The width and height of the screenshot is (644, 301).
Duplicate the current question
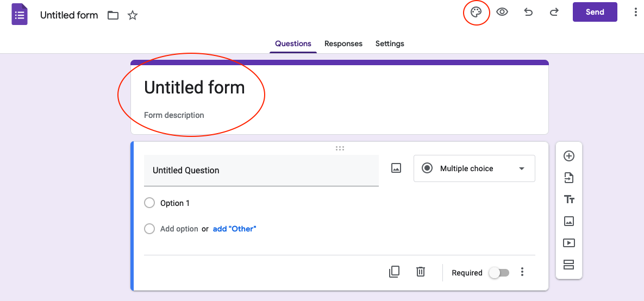(x=395, y=272)
